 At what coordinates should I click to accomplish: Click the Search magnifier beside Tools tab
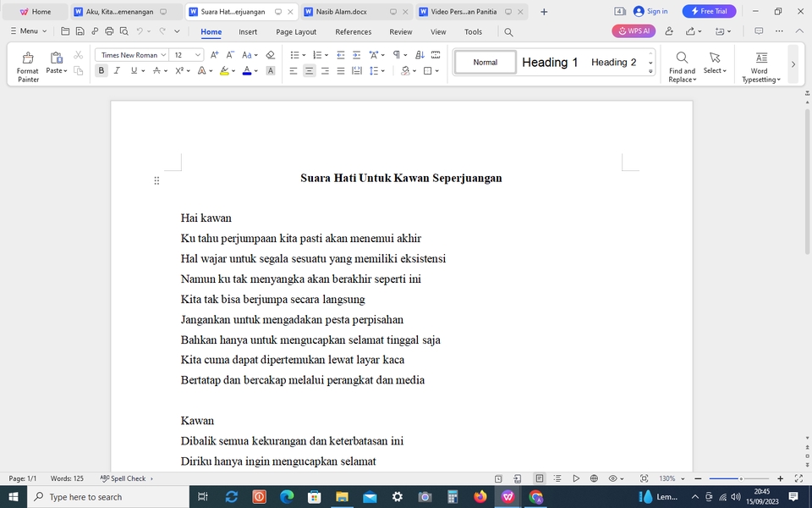pos(508,32)
